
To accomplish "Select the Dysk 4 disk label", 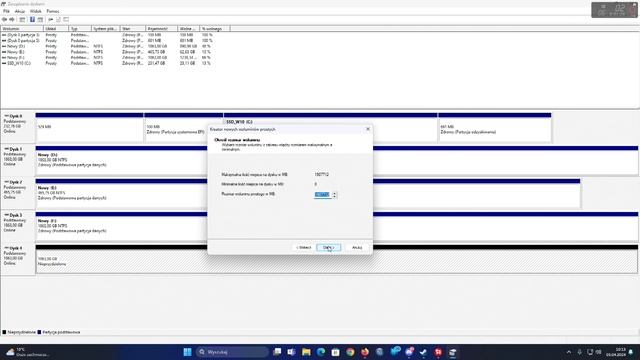I will [x=18, y=259].
